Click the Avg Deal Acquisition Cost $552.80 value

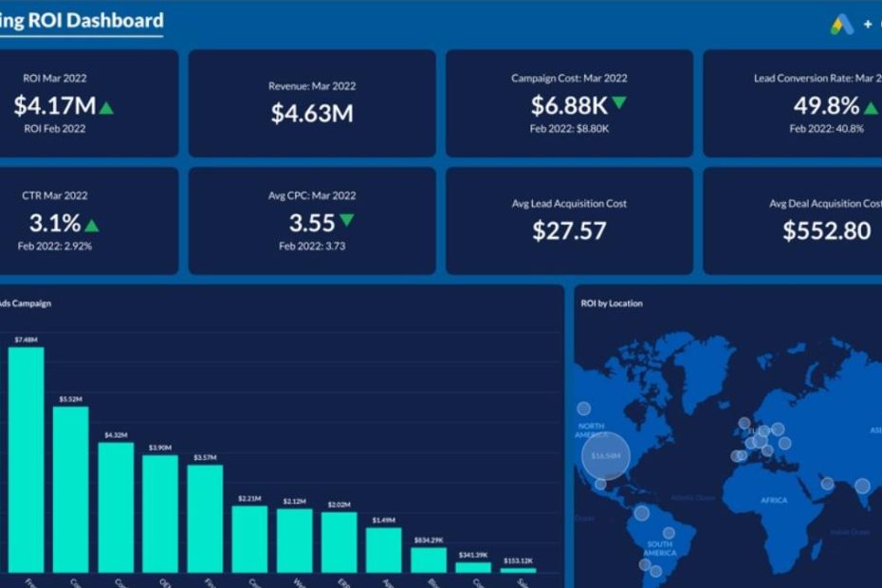click(826, 230)
